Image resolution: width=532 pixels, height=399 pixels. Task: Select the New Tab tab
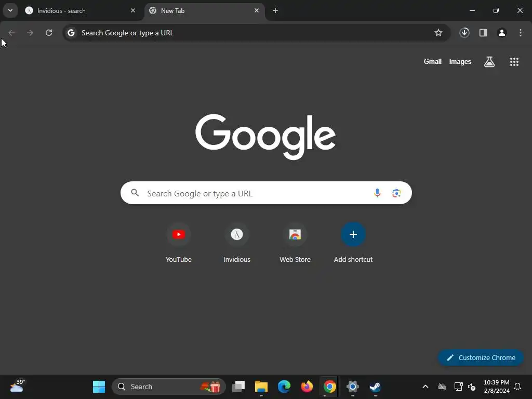click(x=204, y=10)
